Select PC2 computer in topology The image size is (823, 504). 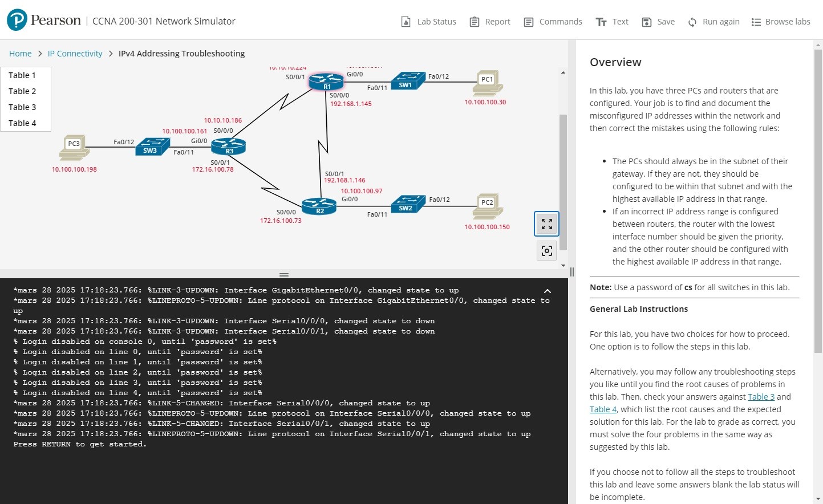click(488, 206)
